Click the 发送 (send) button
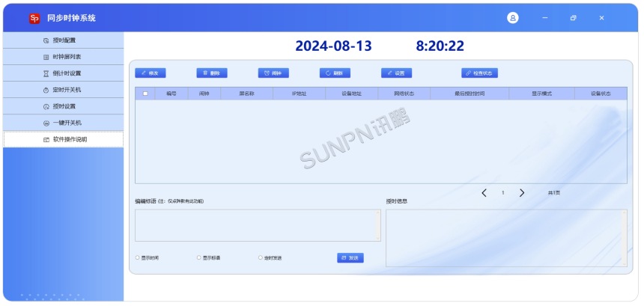This screenshot has width=644, height=306. (350, 257)
